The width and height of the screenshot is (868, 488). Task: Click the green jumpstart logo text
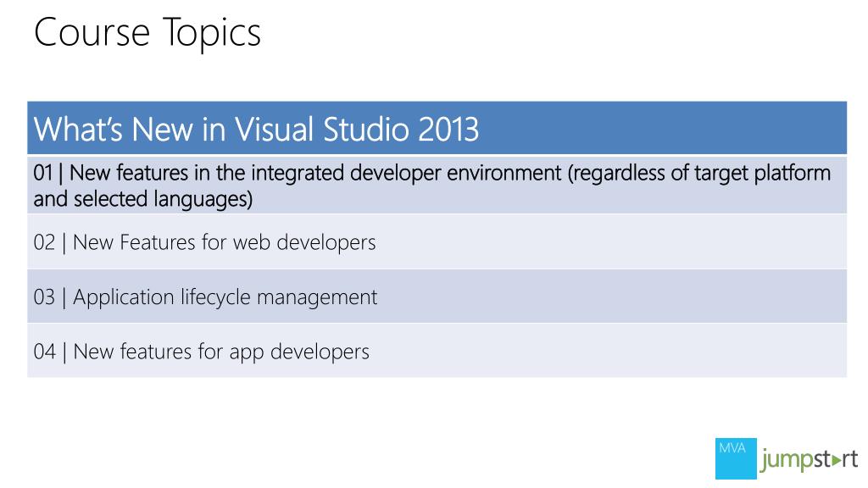809,460
